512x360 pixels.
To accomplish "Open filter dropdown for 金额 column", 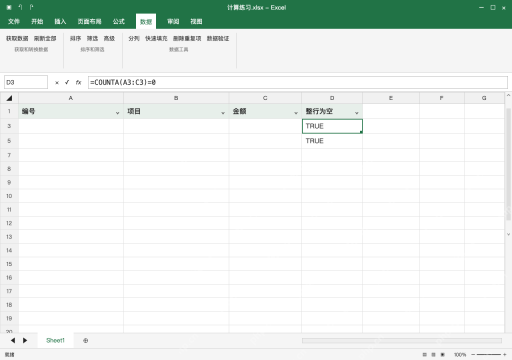I will click(296, 113).
